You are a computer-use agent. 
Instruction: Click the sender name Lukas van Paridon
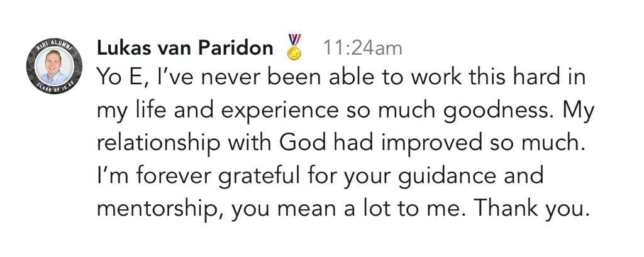coord(185,48)
